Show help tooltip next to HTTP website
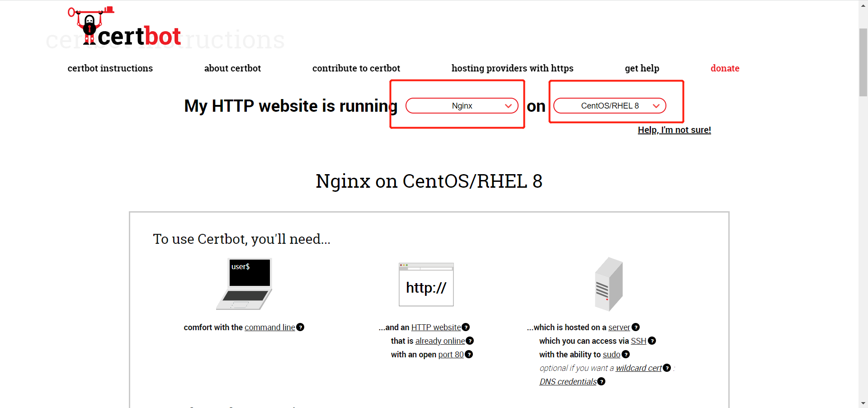868x408 pixels. pyautogui.click(x=466, y=327)
